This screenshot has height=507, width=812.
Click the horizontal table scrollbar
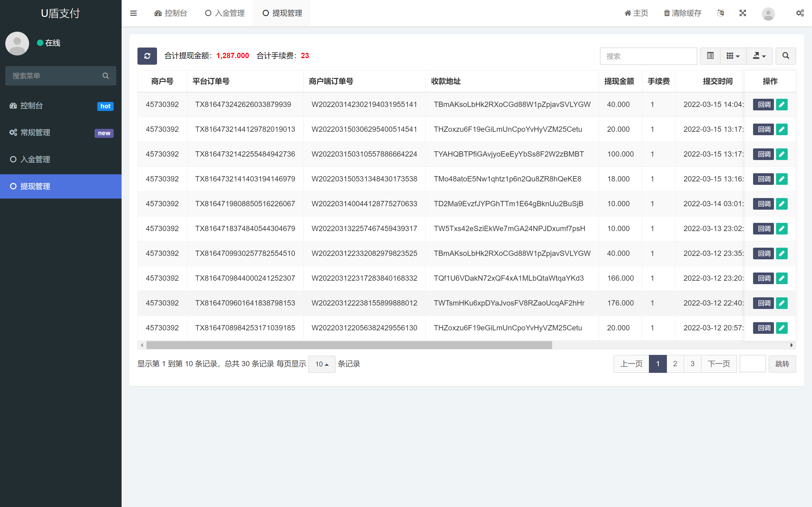(x=349, y=345)
